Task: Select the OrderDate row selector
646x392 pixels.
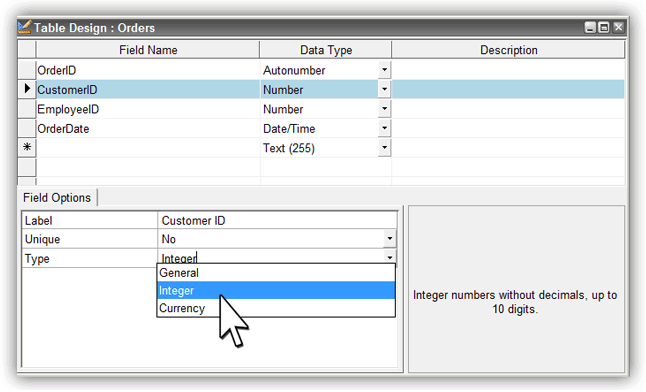Action: click(27, 128)
